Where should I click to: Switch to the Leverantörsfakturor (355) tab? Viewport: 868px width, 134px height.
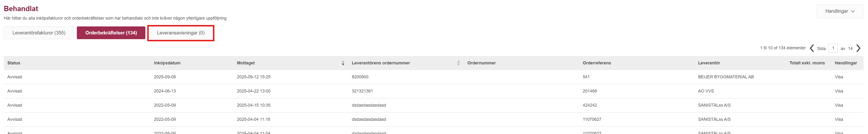39,33
